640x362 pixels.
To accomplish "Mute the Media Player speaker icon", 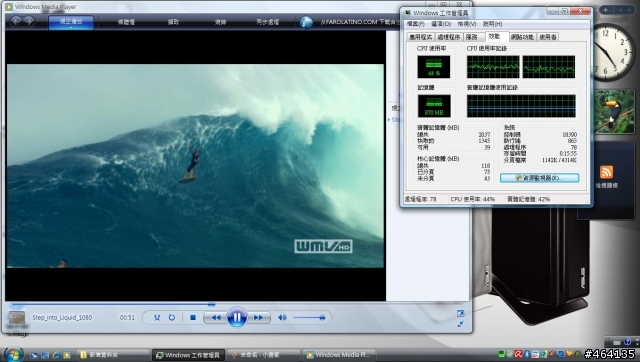I will click(282, 318).
